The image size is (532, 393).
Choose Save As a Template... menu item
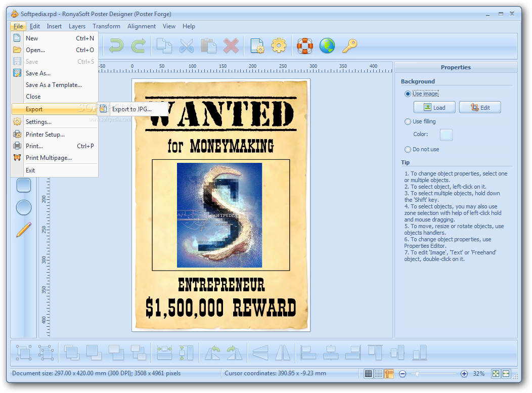pos(54,85)
